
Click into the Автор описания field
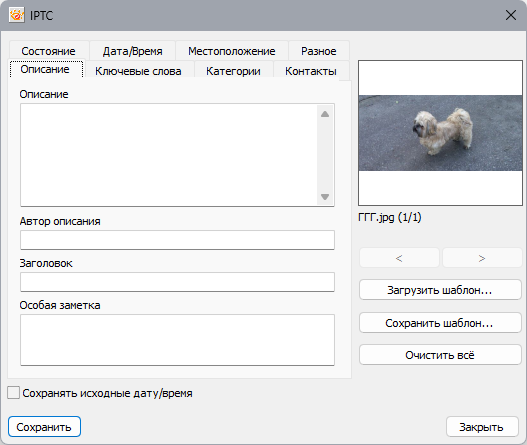click(x=177, y=240)
